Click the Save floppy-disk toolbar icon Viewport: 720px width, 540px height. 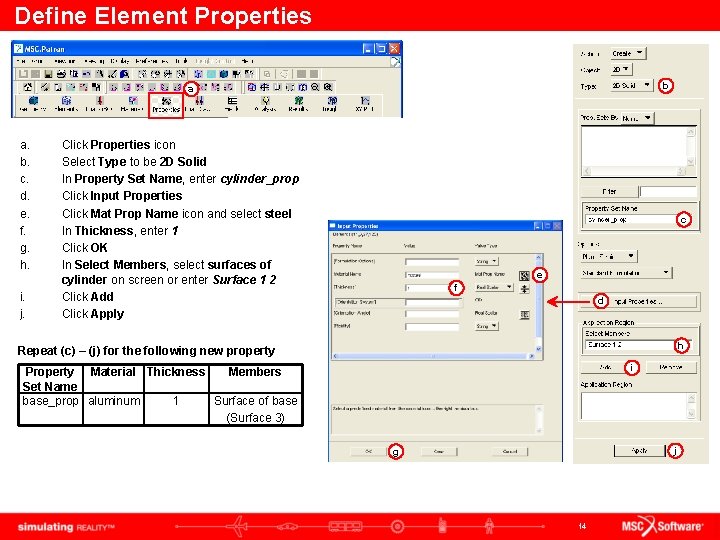click(48, 73)
